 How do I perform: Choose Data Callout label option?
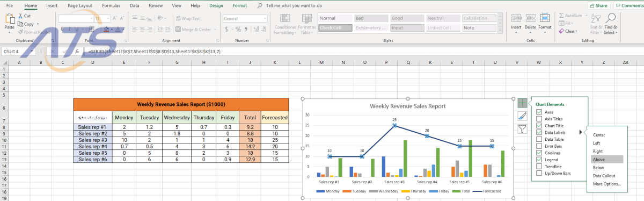[604, 176]
